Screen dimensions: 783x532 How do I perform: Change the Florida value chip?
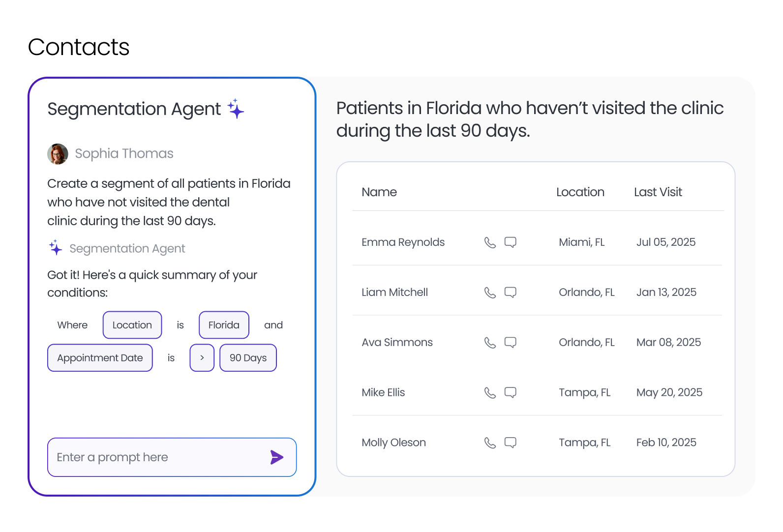(x=224, y=325)
